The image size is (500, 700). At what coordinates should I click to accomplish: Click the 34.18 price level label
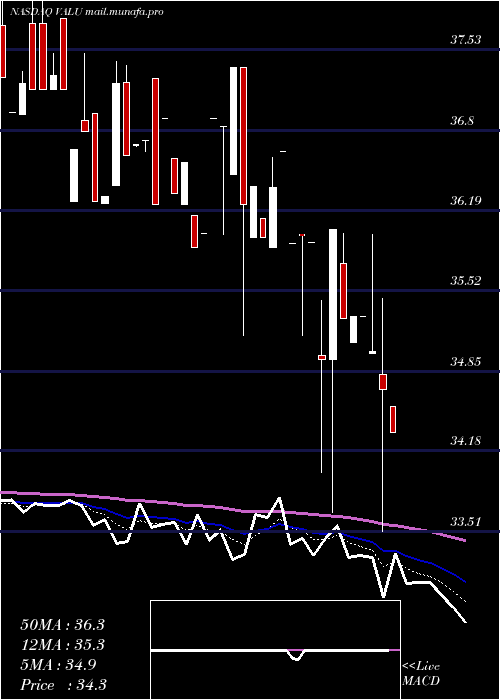point(465,441)
